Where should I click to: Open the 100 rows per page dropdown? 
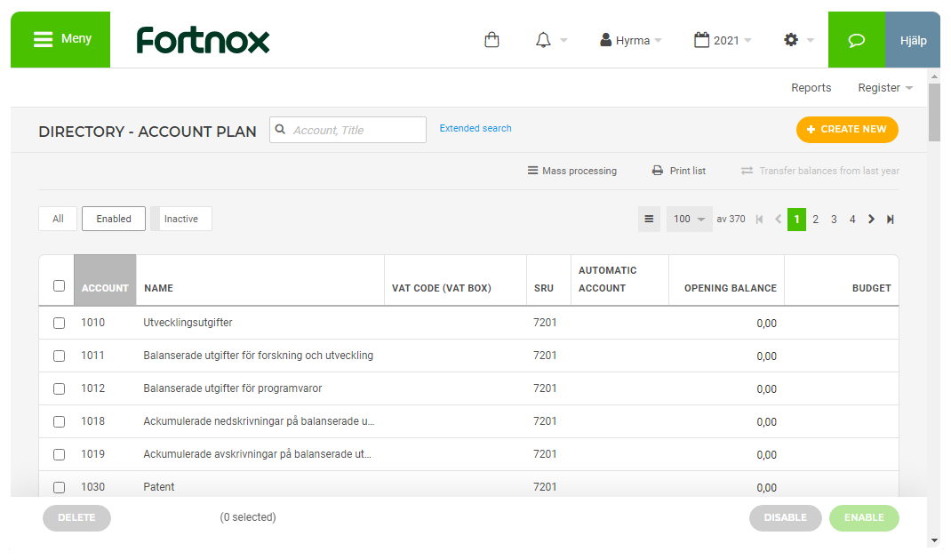pyautogui.click(x=689, y=219)
